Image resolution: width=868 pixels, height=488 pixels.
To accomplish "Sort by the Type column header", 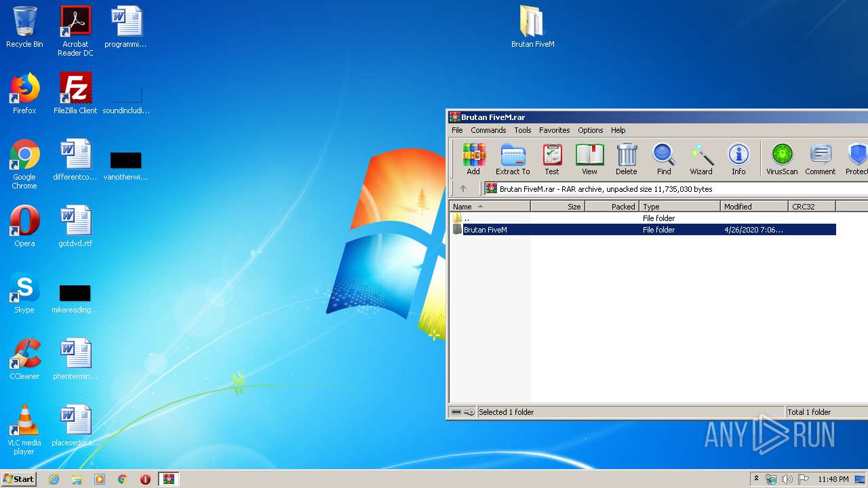I will [x=680, y=207].
